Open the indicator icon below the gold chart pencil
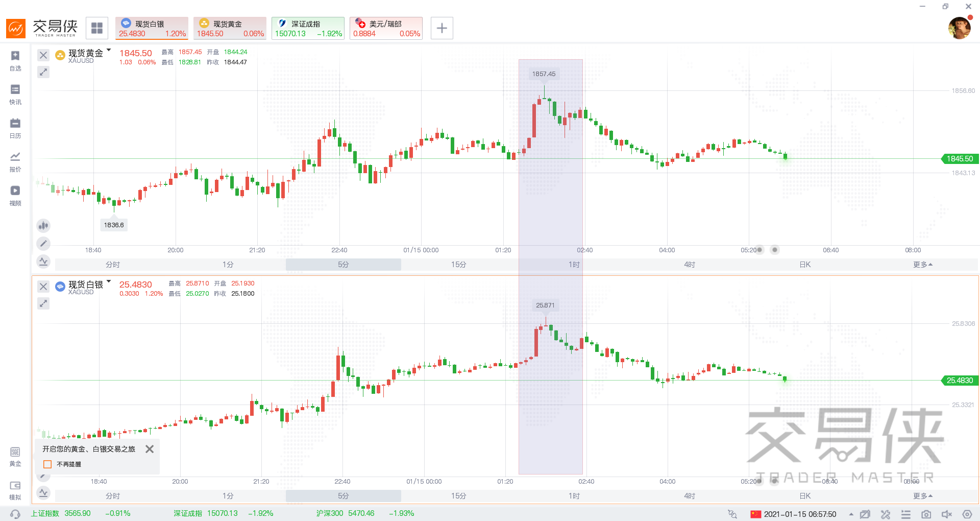 43,262
